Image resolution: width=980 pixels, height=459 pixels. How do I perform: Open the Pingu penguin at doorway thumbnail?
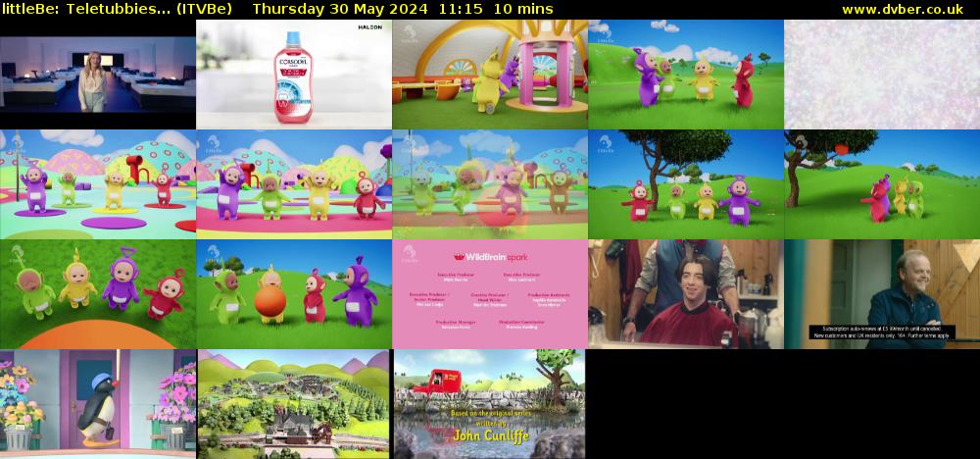tap(98, 404)
